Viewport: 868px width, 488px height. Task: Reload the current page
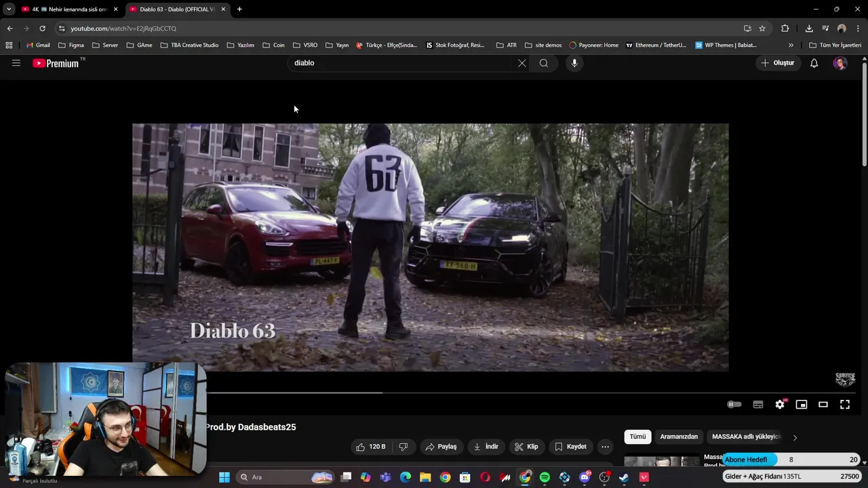coord(42,28)
